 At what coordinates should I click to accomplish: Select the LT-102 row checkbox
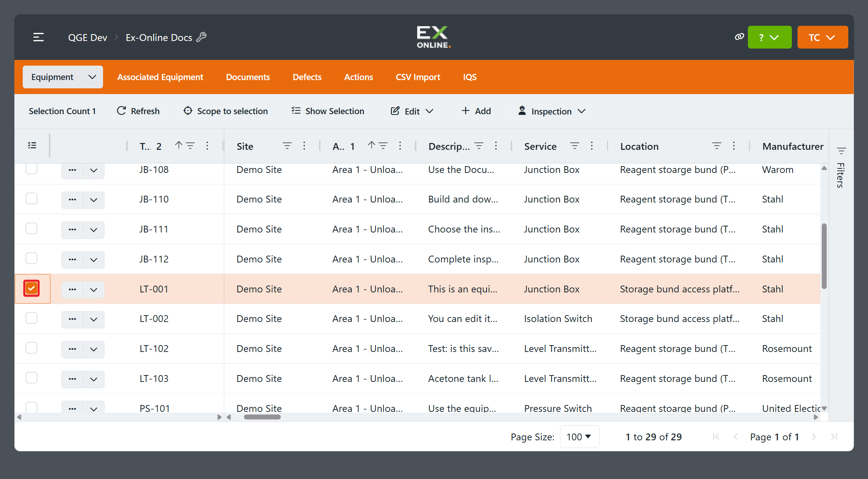31,348
